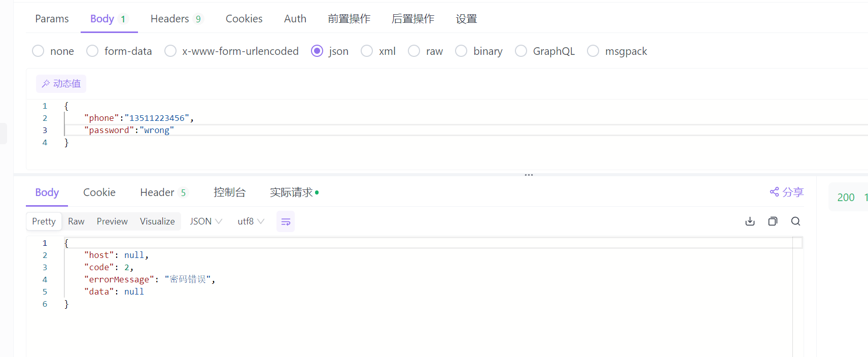The height and width of the screenshot is (357, 868).
Task: Open the Auth tab
Action: point(295,19)
